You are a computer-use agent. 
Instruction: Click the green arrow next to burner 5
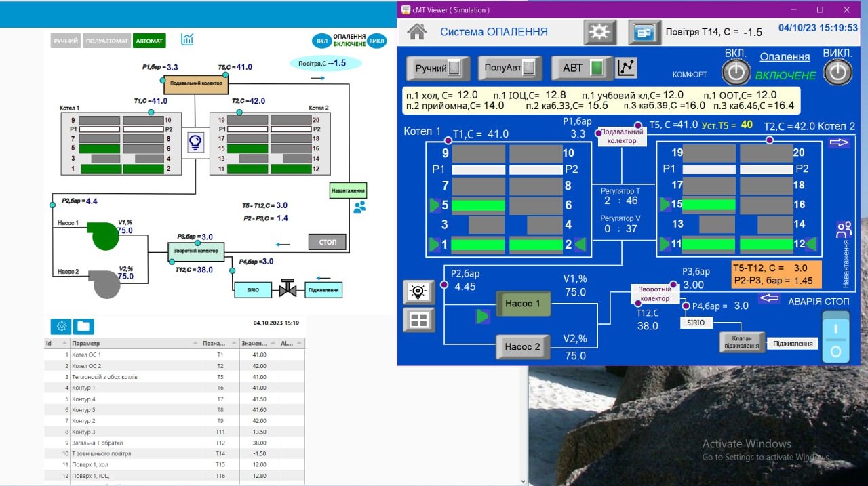[435, 205]
